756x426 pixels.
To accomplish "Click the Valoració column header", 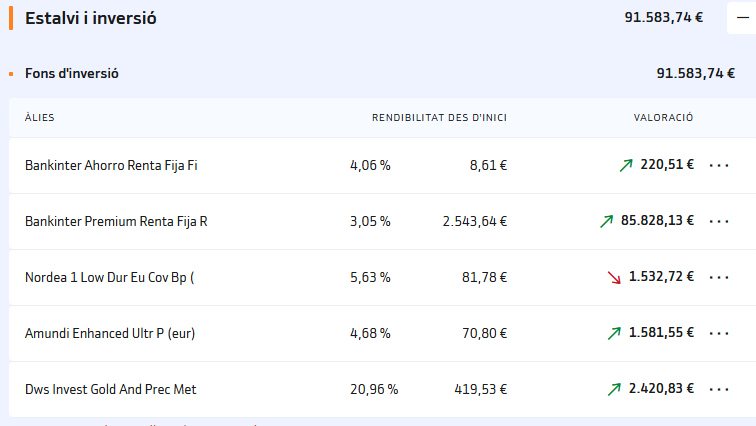I will click(x=663, y=117).
